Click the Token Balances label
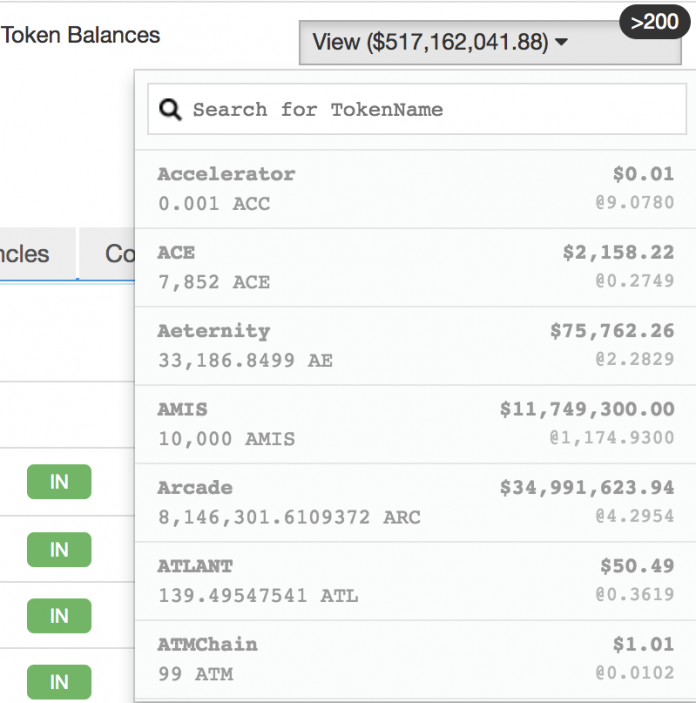 [x=80, y=35]
